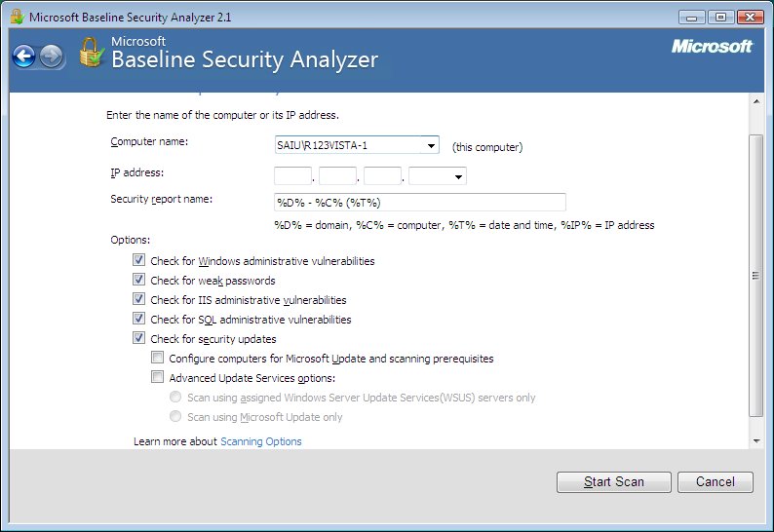Click the Cancel button
Viewport: 774px width, 532px height.
click(716, 481)
